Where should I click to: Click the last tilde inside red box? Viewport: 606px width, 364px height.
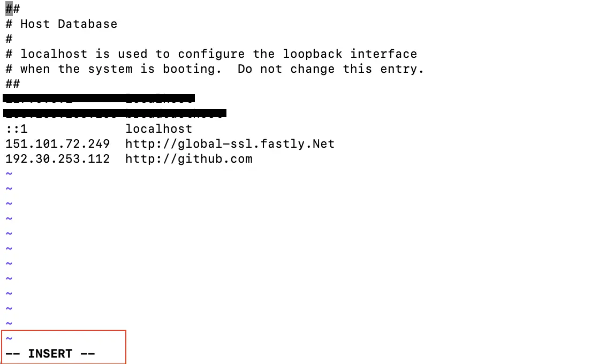tap(9, 338)
